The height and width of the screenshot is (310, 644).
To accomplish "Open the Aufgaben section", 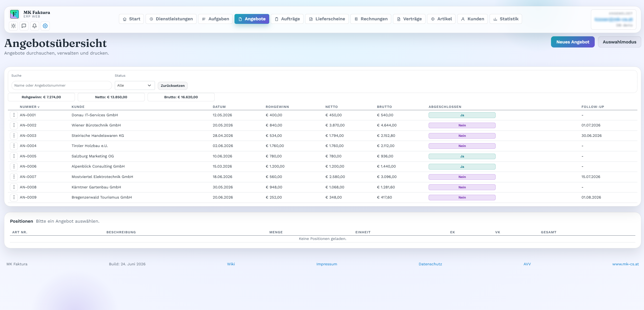I will pyautogui.click(x=215, y=19).
